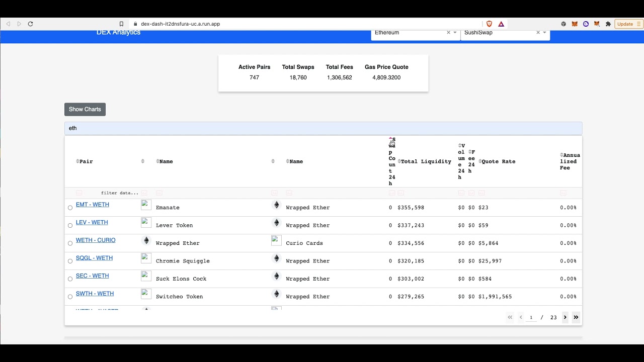This screenshot has width=644, height=362.
Task: Open the SEC - WETH pair link
Action: (93, 276)
